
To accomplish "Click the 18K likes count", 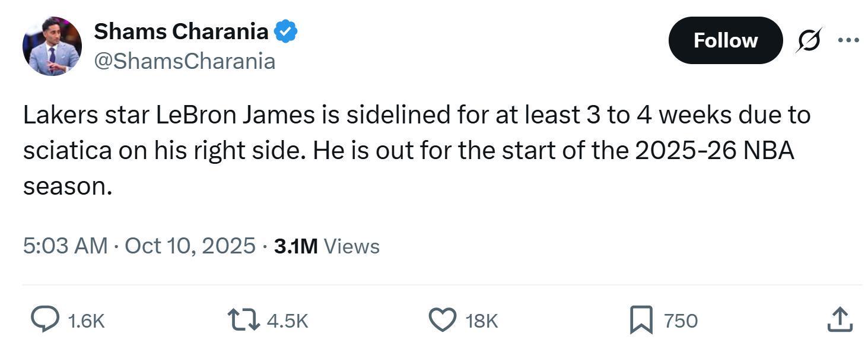I will click(x=481, y=321).
